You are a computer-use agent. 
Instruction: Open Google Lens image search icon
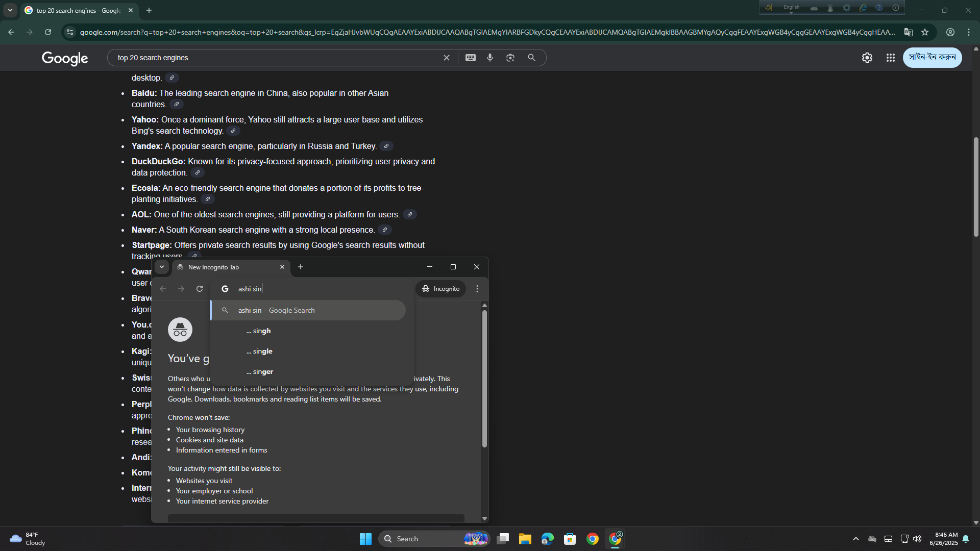pyautogui.click(x=510, y=58)
